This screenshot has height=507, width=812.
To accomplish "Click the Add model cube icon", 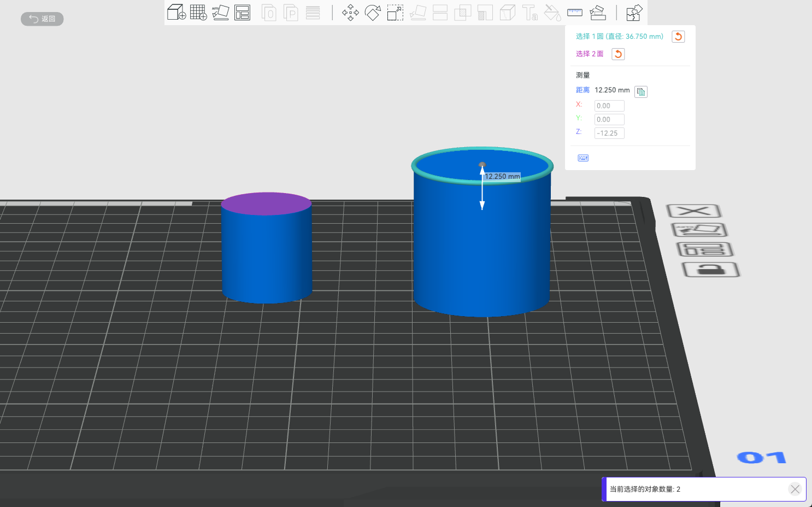I will [x=176, y=12].
